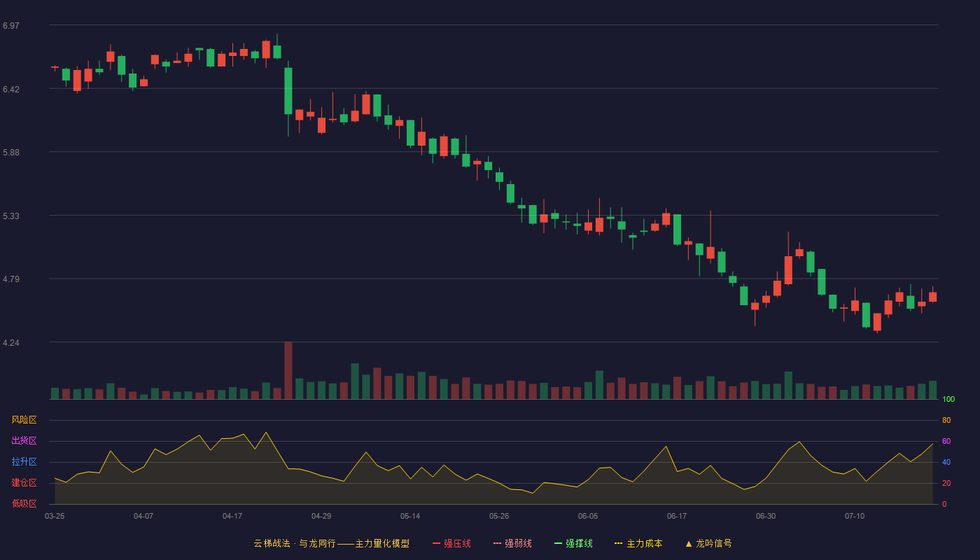Click the last red candlestick on the chart
Viewport: 980px width, 560px height.
pos(932,297)
